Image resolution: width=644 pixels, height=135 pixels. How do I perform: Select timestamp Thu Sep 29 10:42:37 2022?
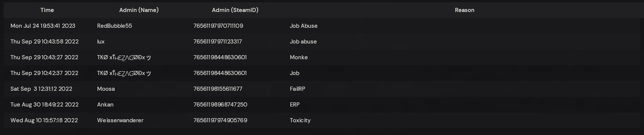(x=44, y=73)
